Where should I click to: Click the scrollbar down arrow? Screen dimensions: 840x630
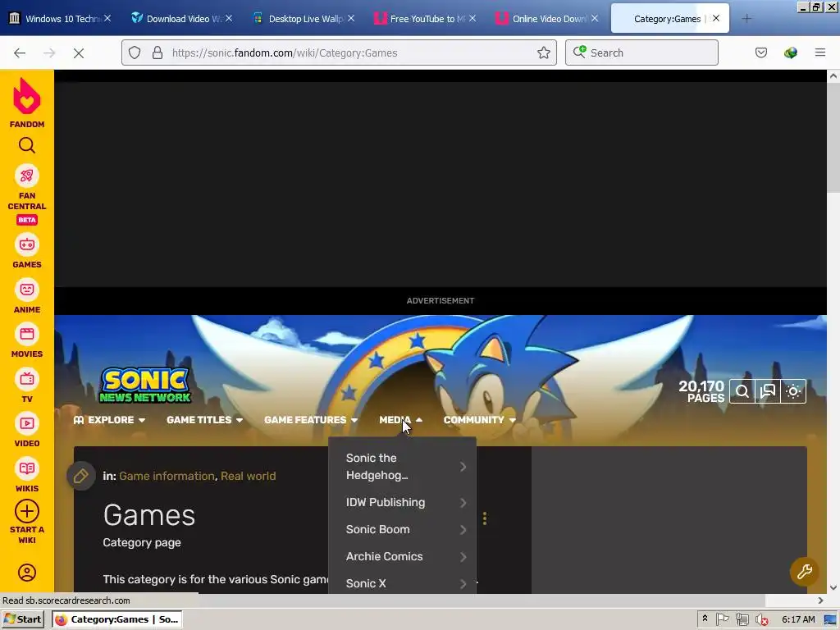coord(833,587)
